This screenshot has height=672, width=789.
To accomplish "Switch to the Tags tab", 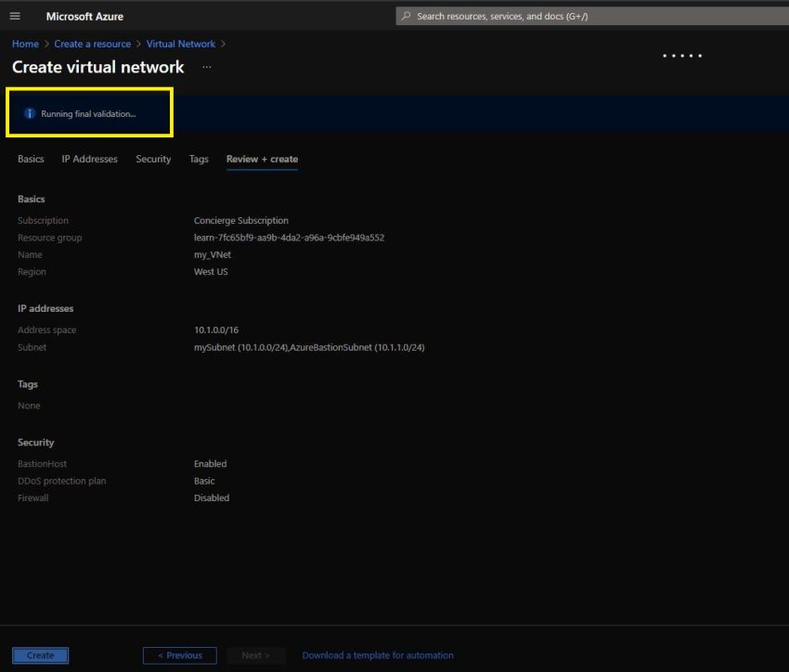I will (x=198, y=159).
